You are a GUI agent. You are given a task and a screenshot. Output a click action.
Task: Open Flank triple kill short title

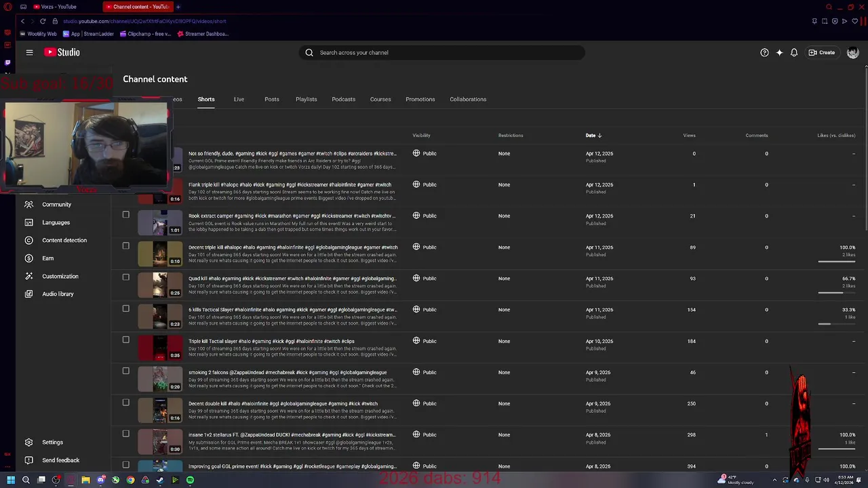click(290, 184)
